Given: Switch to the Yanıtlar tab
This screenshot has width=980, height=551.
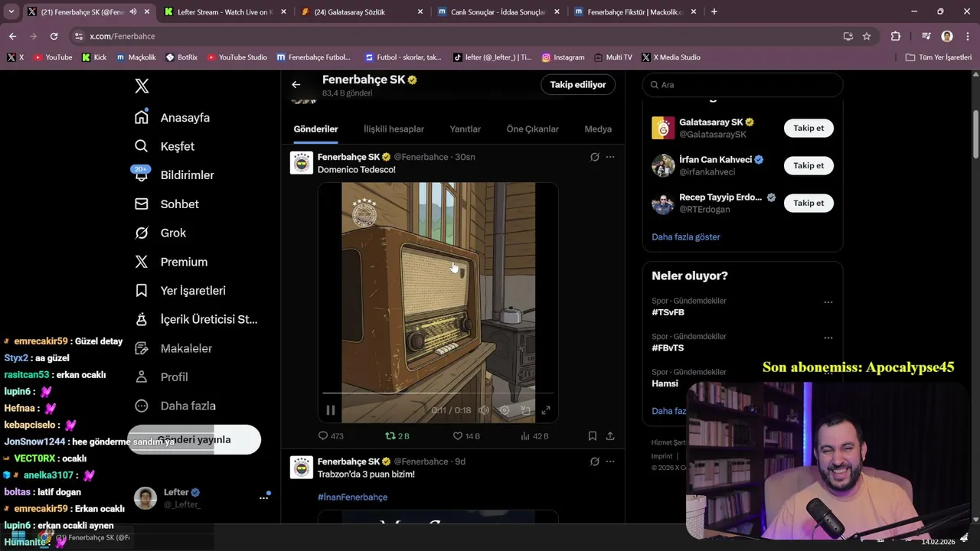Looking at the screenshot, I should 465,129.
